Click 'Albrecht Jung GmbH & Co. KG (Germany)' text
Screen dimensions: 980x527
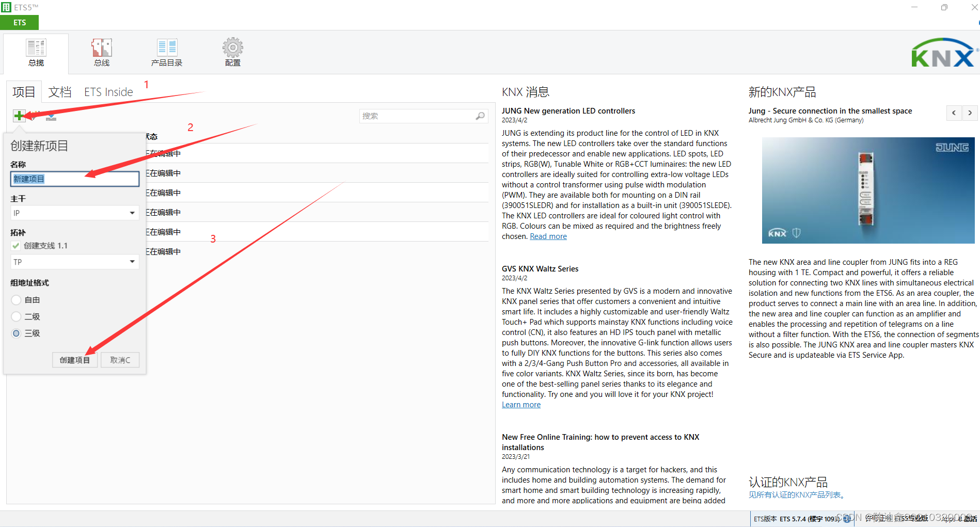pyautogui.click(x=806, y=120)
